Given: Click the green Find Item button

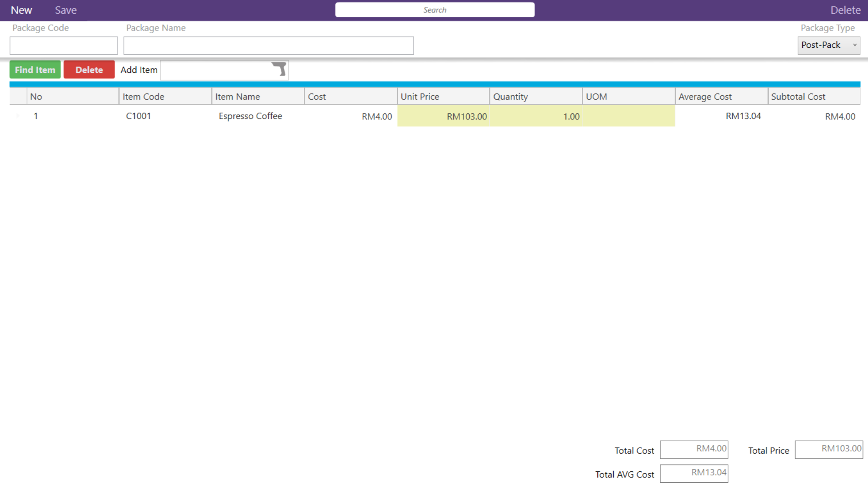Looking at the screenshot, I should click(x=35, y=70).
